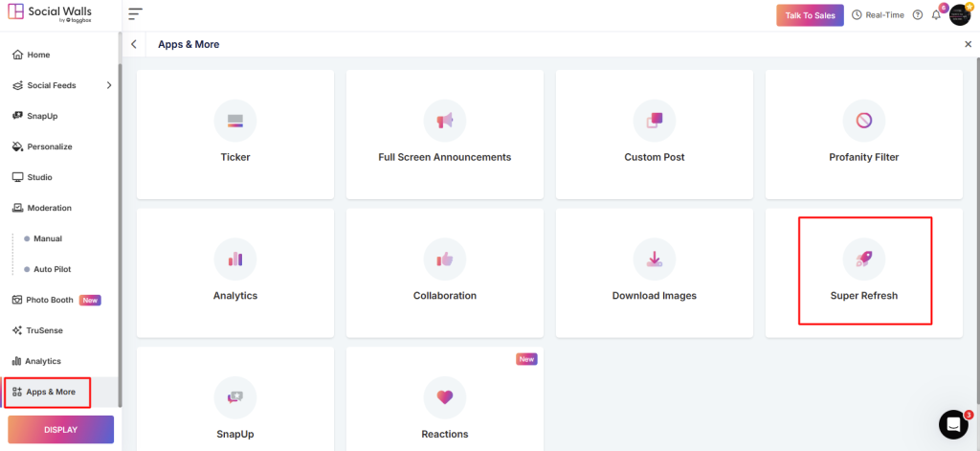Open the Custom Post icon
Image resolution: width=980 pixels, height=451 pixels.
point(655,121)
